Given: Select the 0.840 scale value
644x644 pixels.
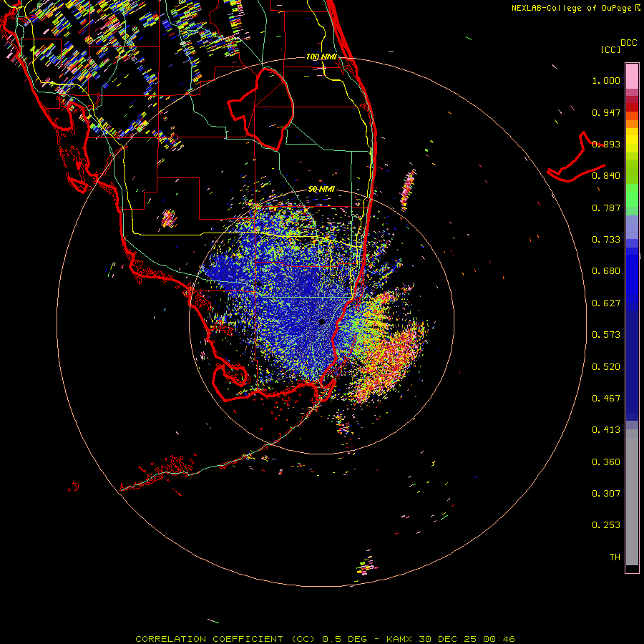Looking at the screenshot, I should point(606,176).
